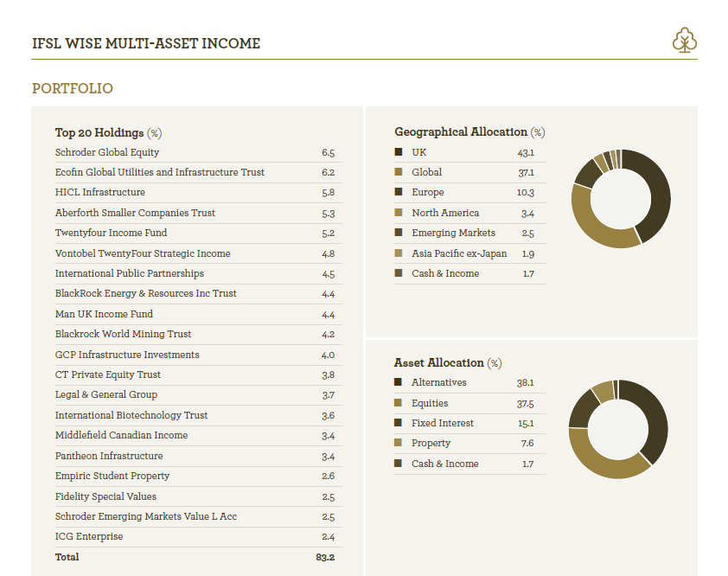This screenshot has width=728, height=576.
Task: Click the Total label in holdings table
Action: tap(67, 557)
